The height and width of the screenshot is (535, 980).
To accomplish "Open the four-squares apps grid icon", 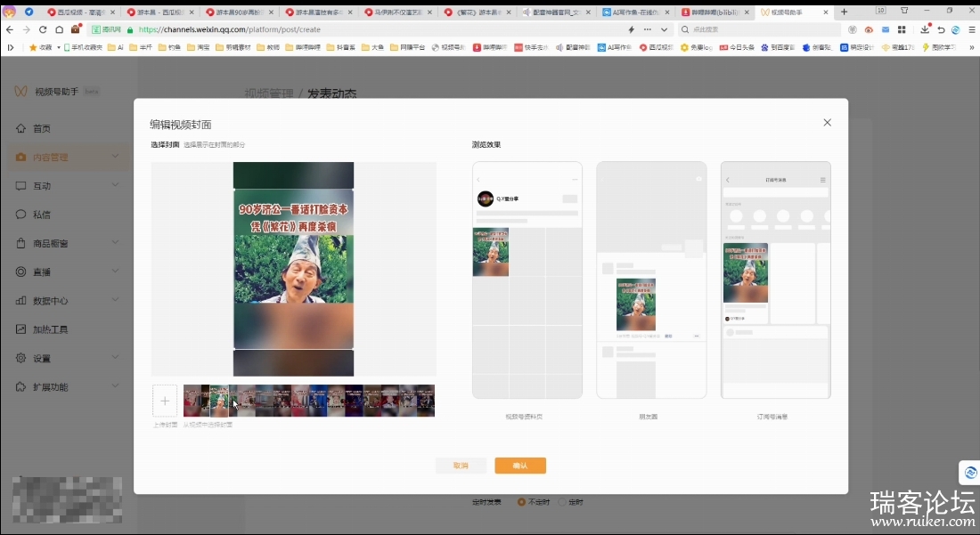I will coord(902,29).
